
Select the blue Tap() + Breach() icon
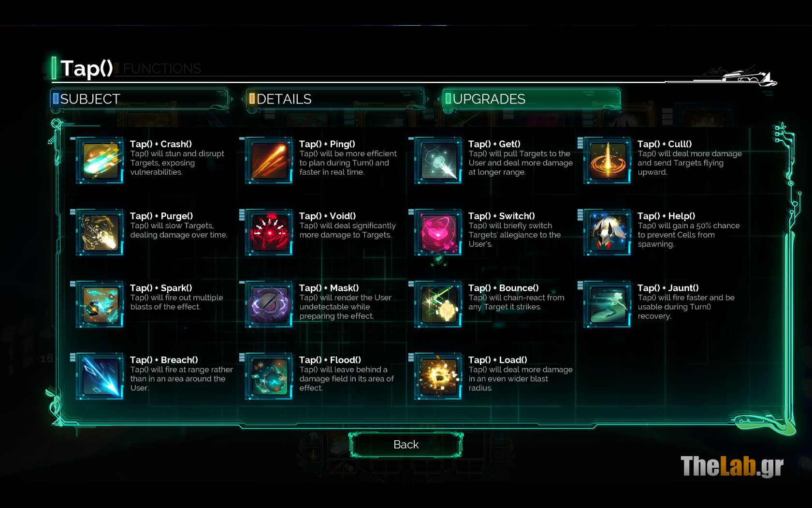coord(100,376)
